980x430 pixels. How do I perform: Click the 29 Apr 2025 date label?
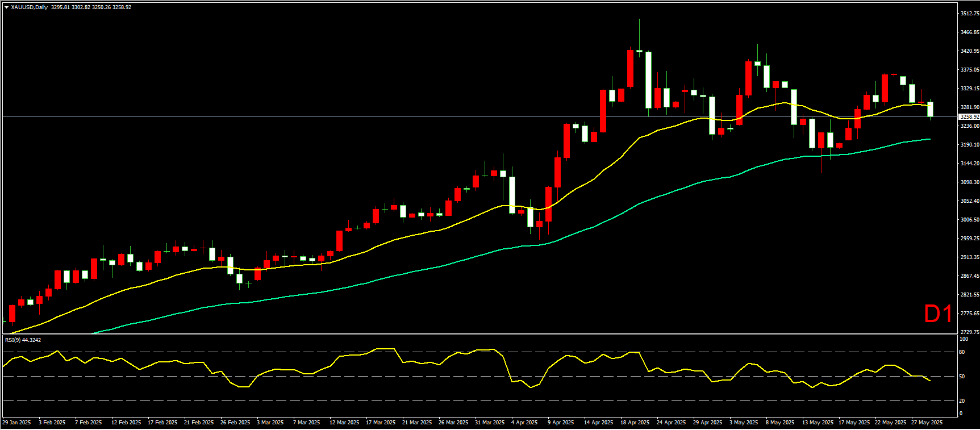coord(707,423)
